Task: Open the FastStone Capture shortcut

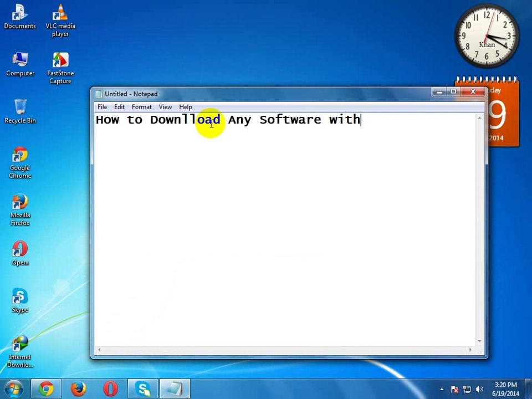Action: [60, 68]
